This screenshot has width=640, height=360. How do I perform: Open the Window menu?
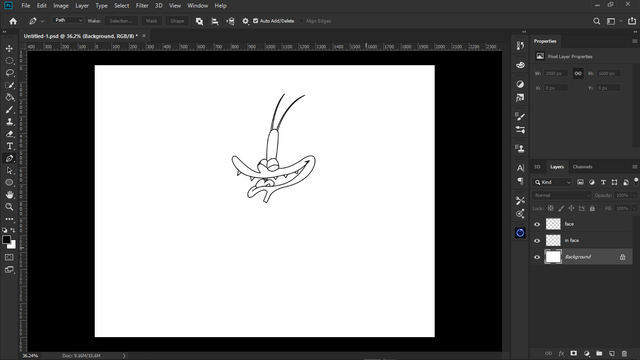click(198, 6)
